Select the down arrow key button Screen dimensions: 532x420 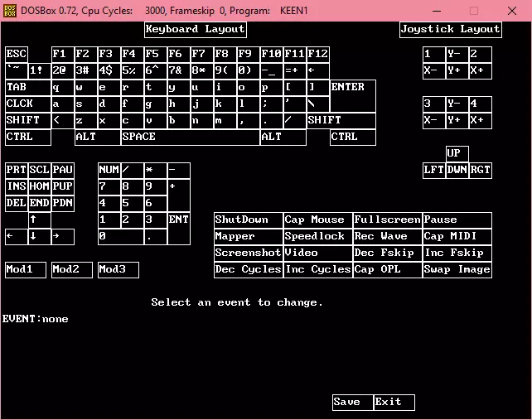point(39,236)
